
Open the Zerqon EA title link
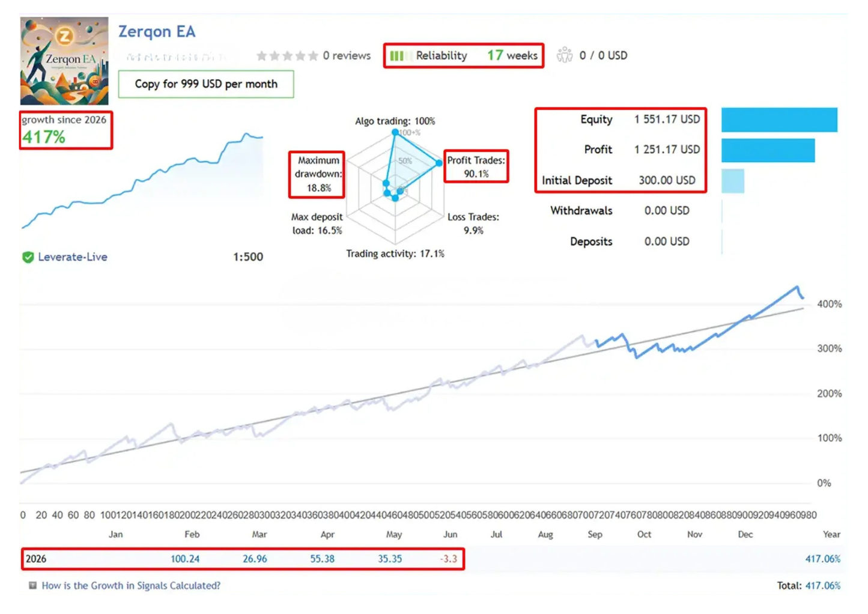(157, 31)
